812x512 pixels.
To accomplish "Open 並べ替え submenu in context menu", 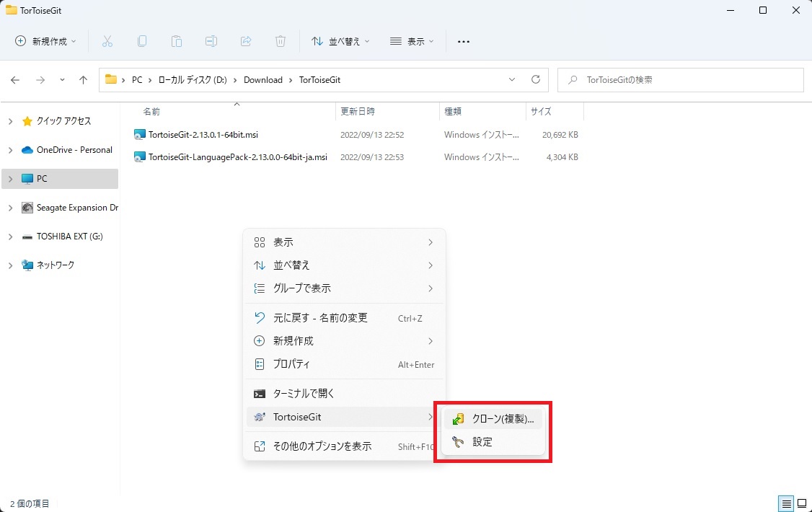I will pyautogui.click(x=344, y=265).
